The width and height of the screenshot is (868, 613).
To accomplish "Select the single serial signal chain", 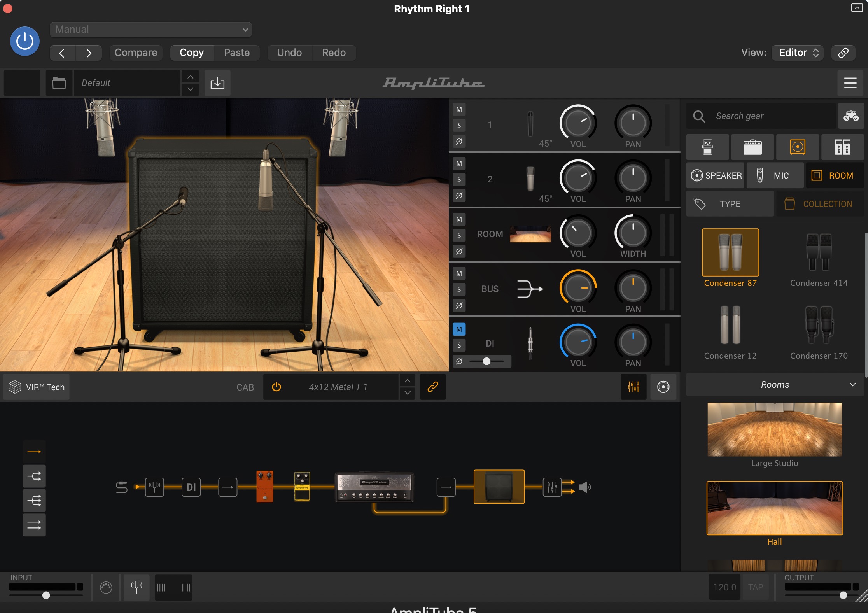I will [x=34, y=452].
